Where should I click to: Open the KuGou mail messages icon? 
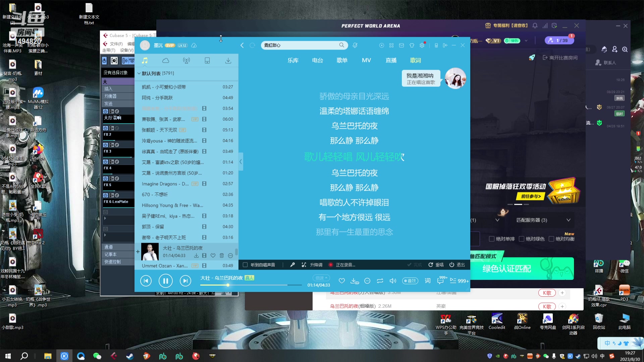[x=401, y=45]
